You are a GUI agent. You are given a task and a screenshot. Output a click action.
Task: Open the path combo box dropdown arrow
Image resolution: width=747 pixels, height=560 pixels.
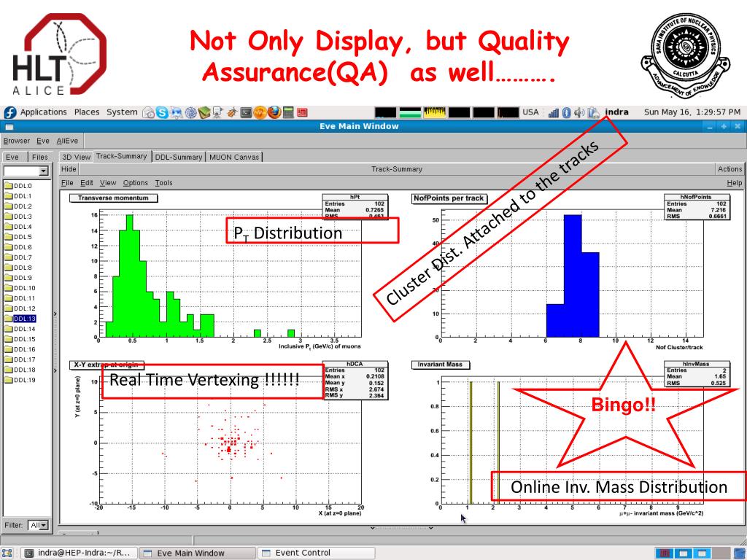pos(43,171)
